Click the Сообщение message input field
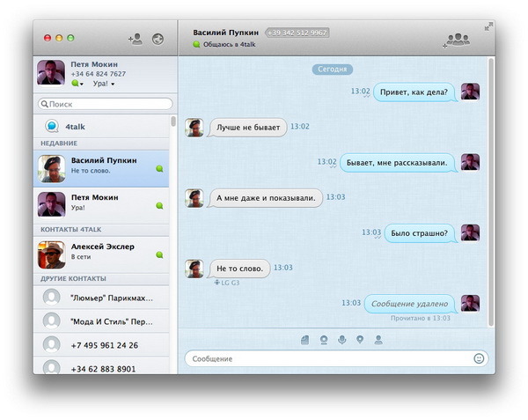 coord(326,358)
